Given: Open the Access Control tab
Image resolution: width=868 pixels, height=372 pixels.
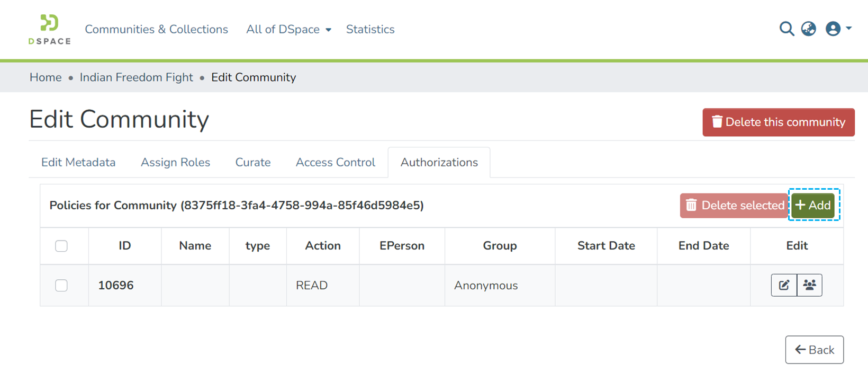Looking at the screenshot, I should tap(335, 163).
